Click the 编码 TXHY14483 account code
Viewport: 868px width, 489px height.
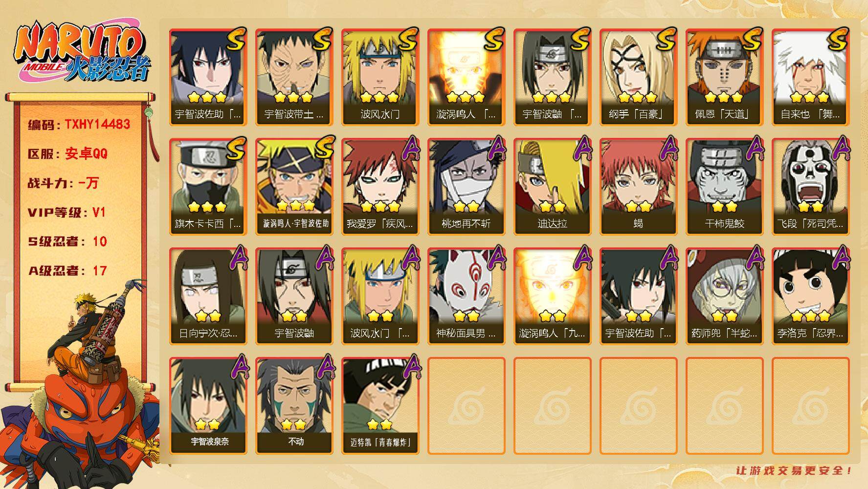pyautogui.click(x=79, y=124)
